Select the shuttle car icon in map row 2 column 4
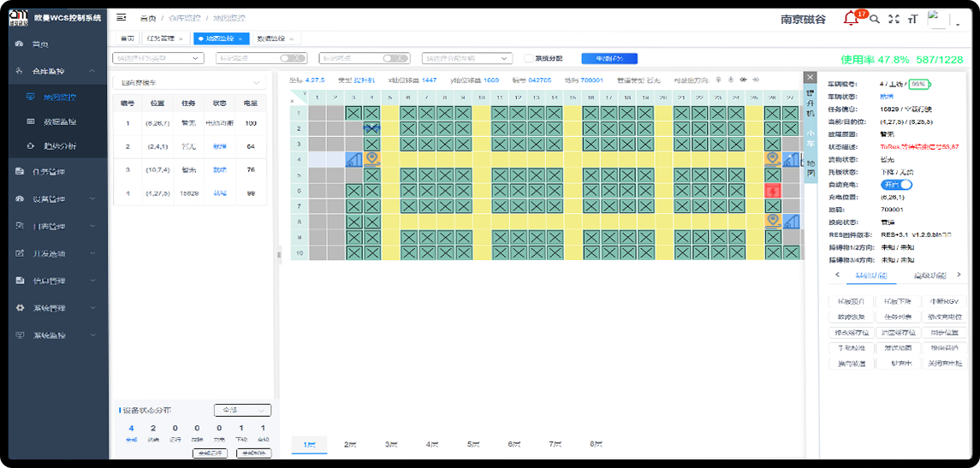Image resolution: width=980 pixels, height=468 pixels. 371,128
